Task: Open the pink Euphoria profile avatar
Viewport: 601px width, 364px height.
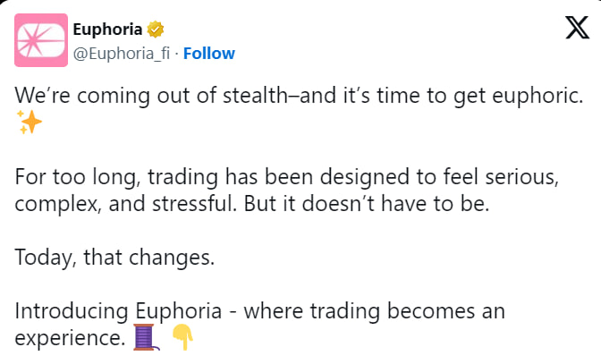Action: [x=41, y=40]
